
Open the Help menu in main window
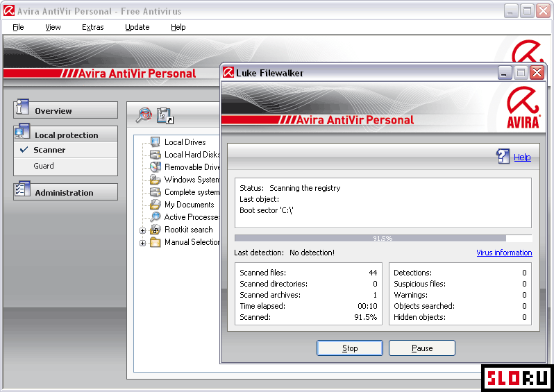(x=178, y=27)
